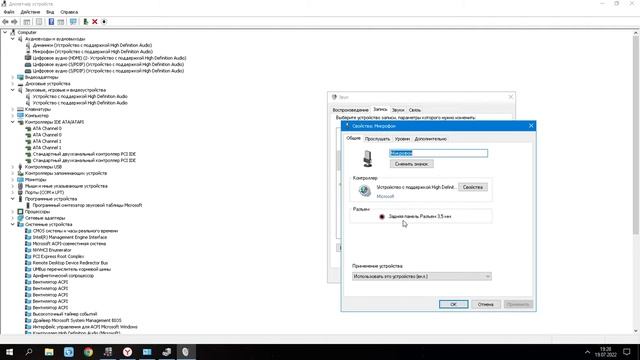Click the green Update driver toolbar icon
Viewport: 640px width, 360px height.
pos(85,22)
